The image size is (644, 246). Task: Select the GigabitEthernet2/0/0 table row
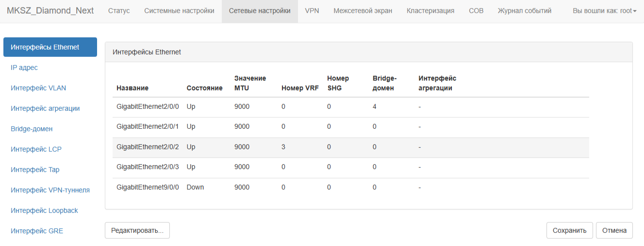pyautogui.click(x=351, y=106)
